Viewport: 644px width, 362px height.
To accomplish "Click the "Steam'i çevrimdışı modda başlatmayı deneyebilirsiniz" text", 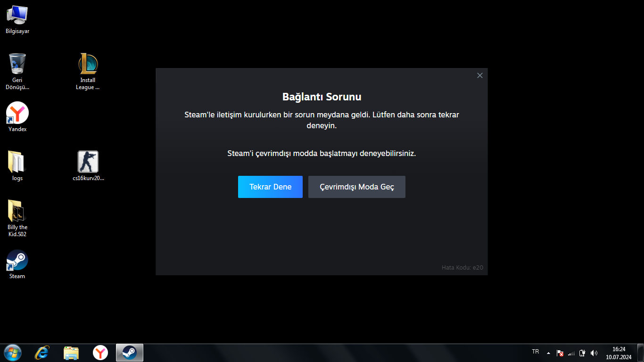I will coord(322,154).
